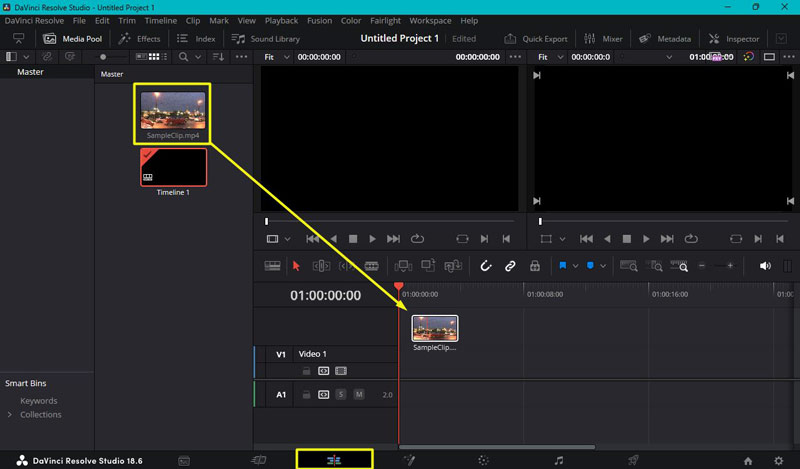Toggle the linked selection chain icon
This screenshot has width=800, height=469.
[x=510, y=266]
